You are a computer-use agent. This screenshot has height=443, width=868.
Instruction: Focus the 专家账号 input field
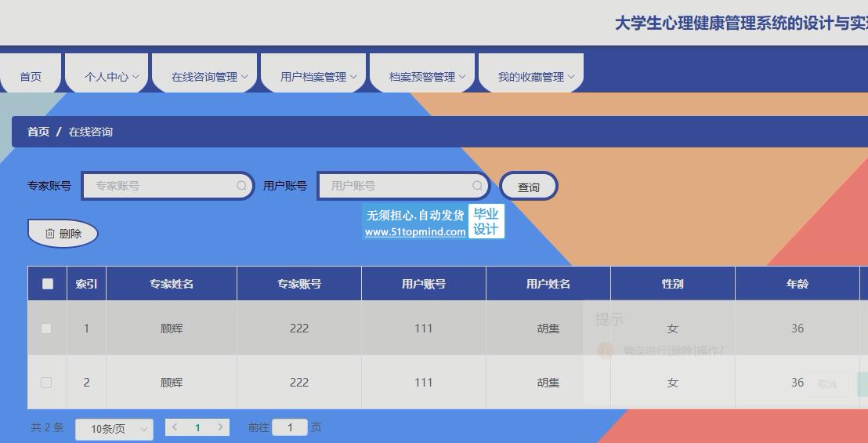[168, 186]
